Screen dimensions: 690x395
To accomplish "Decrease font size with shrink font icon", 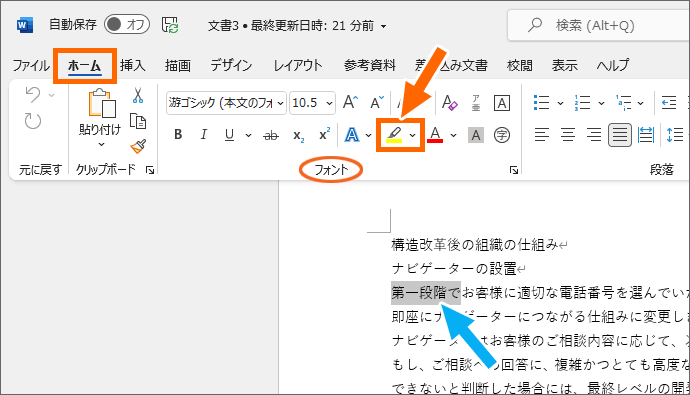I will [x=377, y=103].
